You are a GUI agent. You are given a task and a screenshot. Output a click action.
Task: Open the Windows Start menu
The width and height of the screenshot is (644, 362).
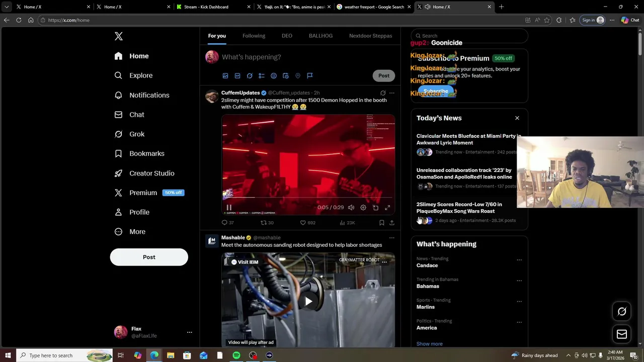(8, 355)
